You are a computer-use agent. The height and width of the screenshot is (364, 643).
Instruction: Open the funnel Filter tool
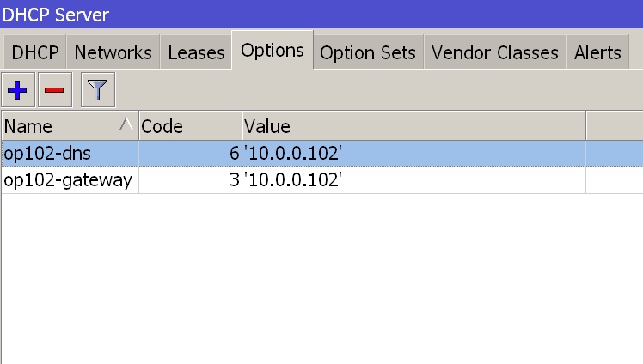point(97,90)
